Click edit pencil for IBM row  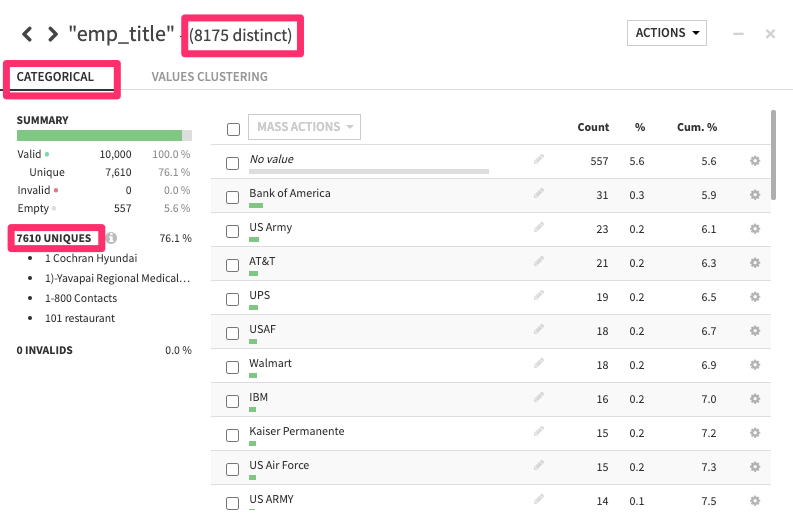[539, 397]
